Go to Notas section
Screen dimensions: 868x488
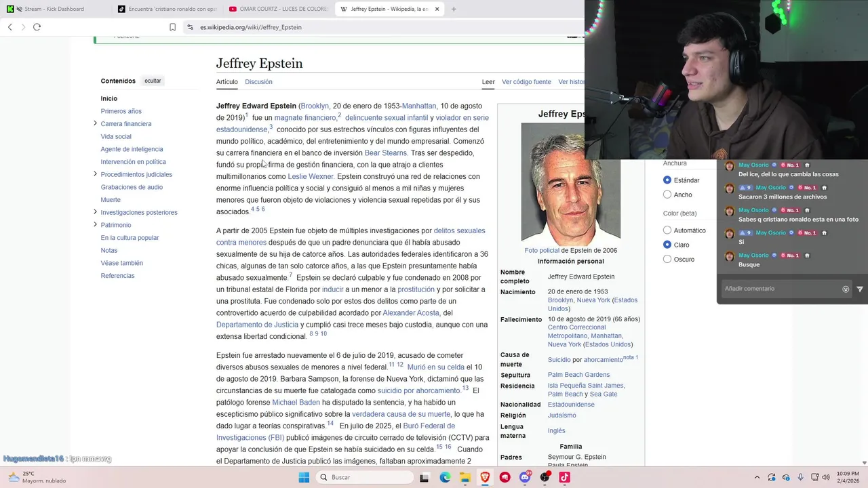[109, 250]
